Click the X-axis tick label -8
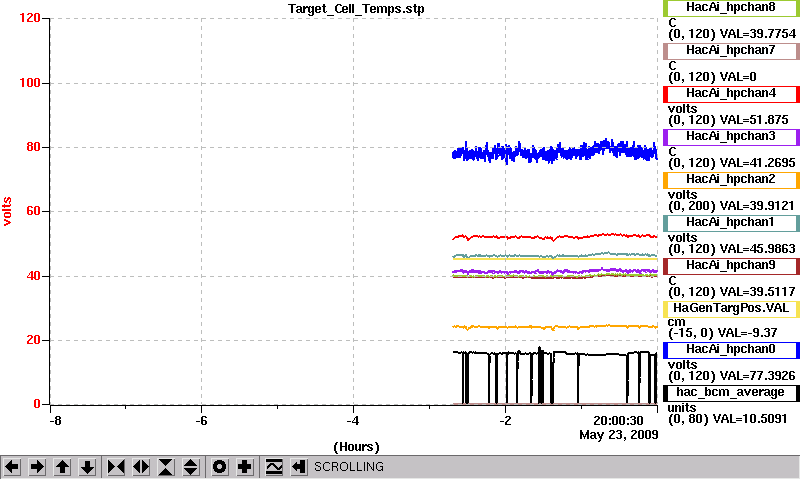This screenshot has width=800, height=479. click(x=55, y=421)
